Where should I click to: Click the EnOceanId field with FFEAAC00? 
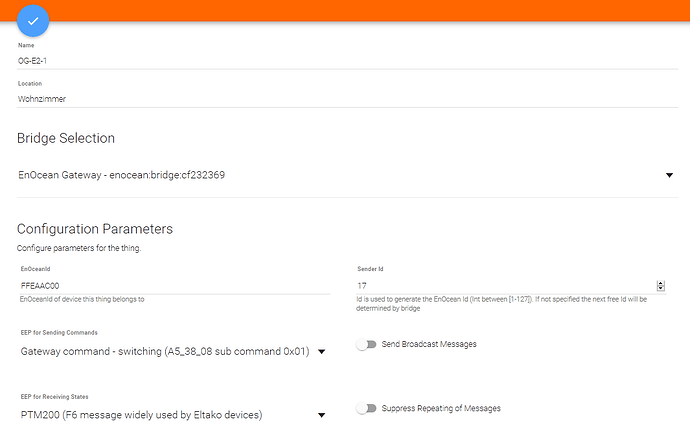pos(176,285)
